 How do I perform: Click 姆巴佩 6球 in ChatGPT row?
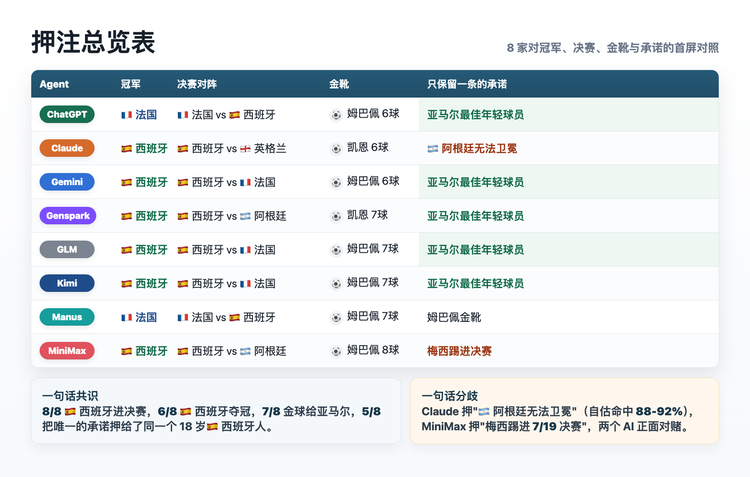click(373, 114)
